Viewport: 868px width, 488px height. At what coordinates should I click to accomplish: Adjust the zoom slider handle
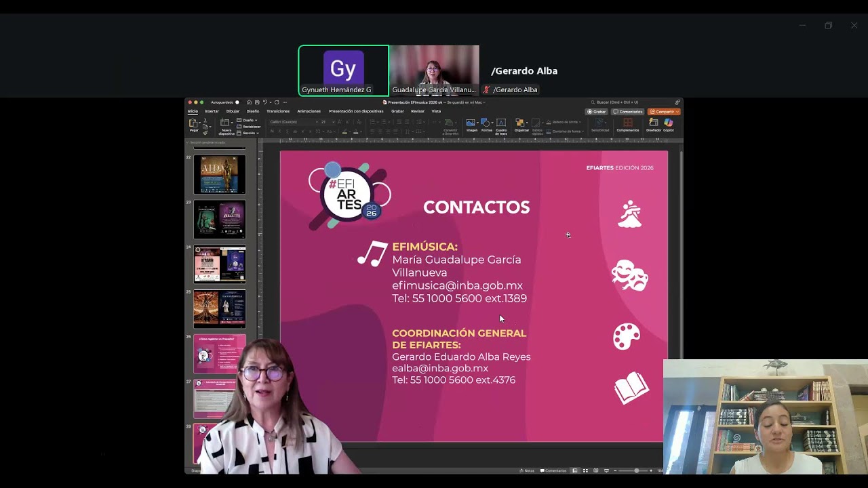point(636,470)
